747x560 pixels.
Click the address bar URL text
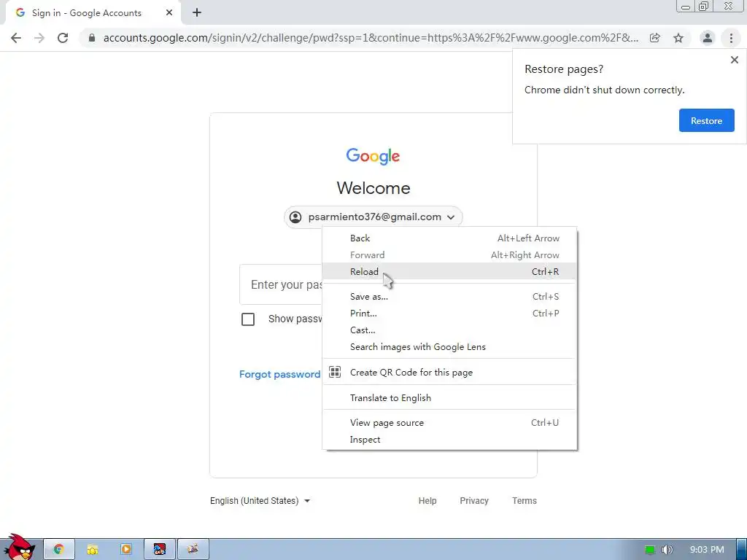371,38
